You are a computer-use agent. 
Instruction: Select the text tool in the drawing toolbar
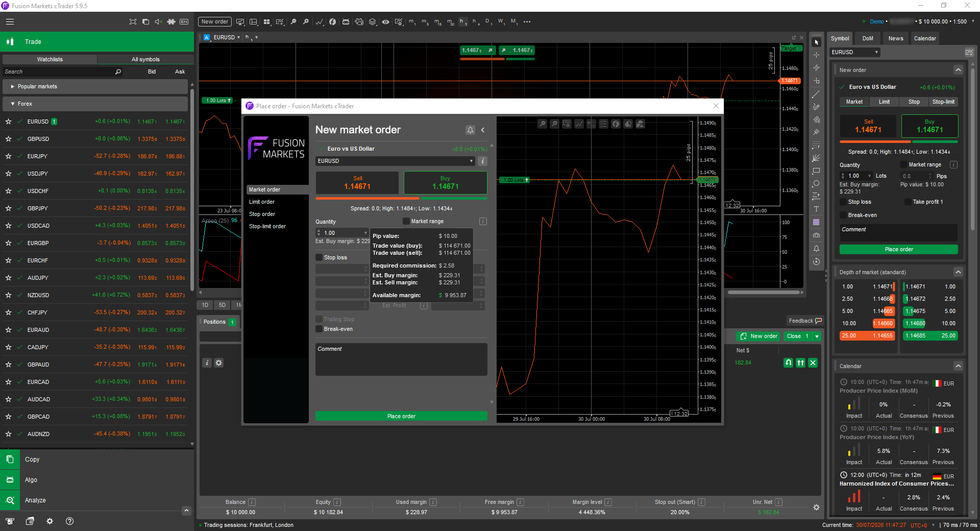tap(816, 209)
